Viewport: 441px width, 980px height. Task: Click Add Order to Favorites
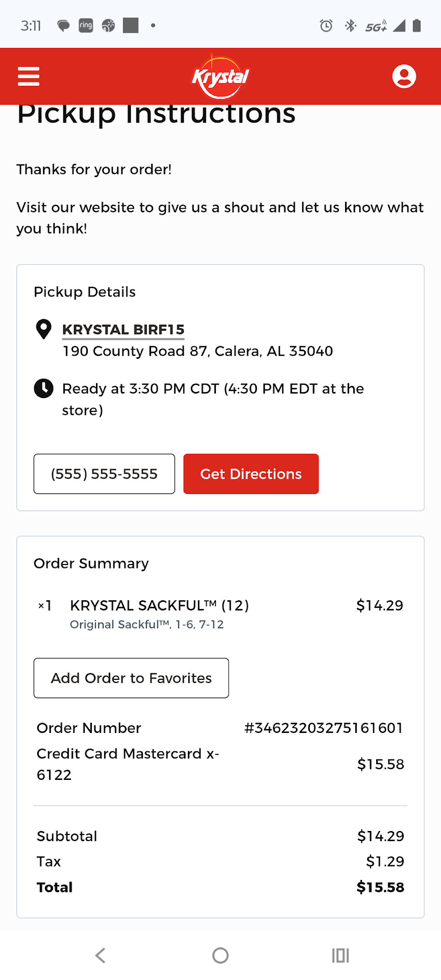[131, 678]
